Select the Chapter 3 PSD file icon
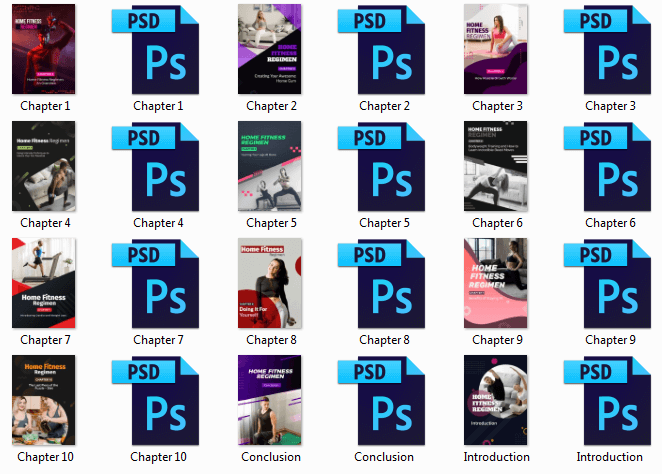This screenshot has width=662, height=474. 606,49
